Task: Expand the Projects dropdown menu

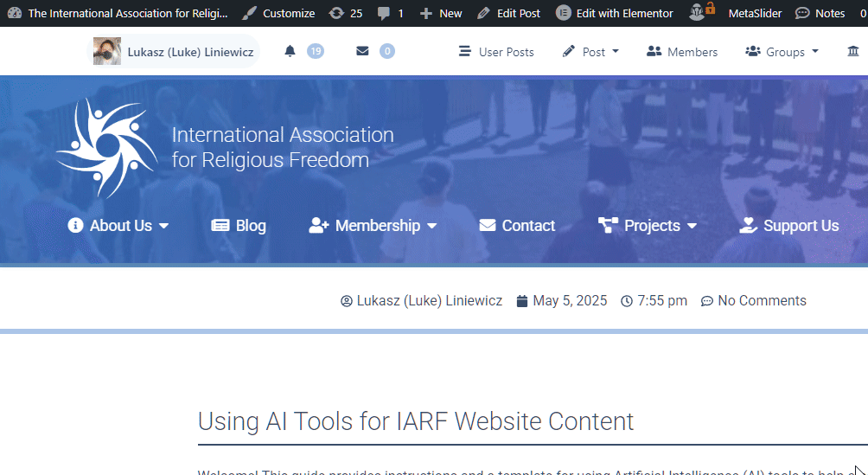Action: point(648,226)
